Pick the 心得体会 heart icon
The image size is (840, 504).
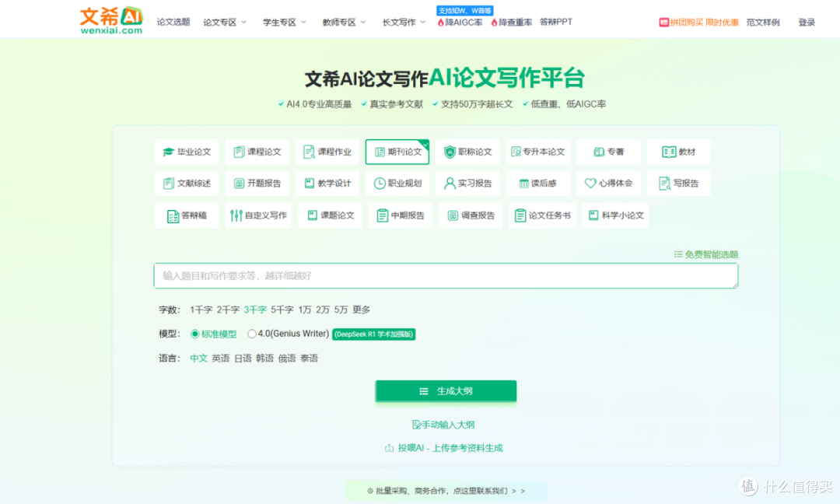[590, 184]
